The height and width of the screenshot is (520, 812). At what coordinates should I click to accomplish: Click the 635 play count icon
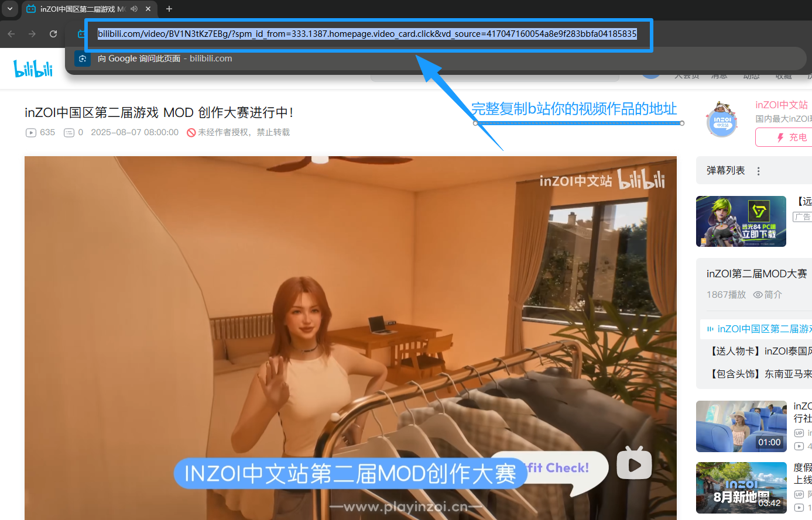[31, 133]
